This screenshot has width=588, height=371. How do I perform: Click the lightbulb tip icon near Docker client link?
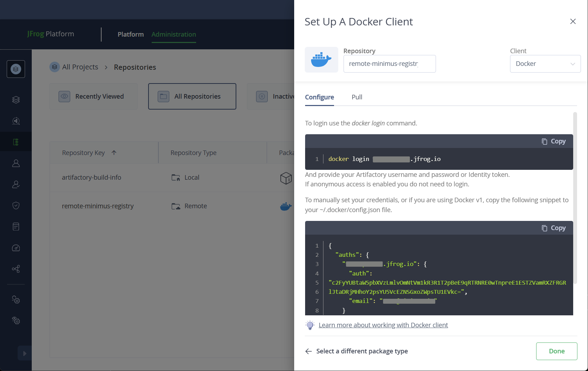click(310, 325)
